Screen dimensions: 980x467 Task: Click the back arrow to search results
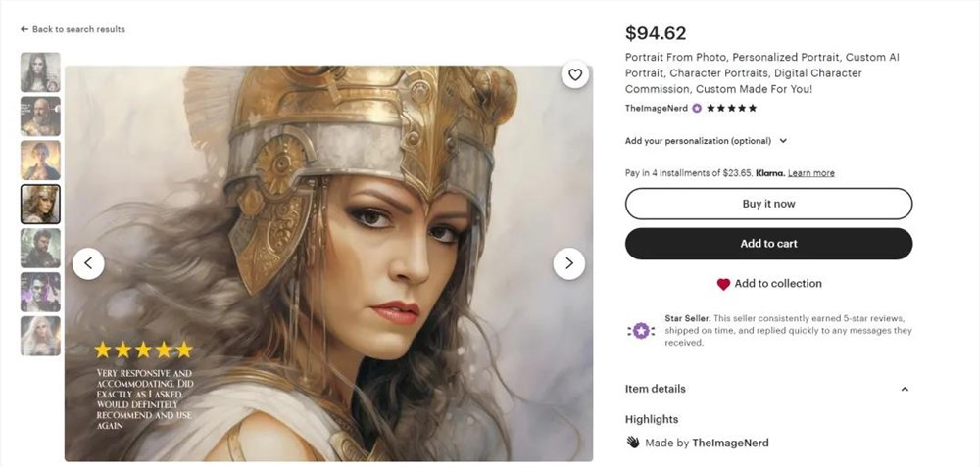pos(24,29)
